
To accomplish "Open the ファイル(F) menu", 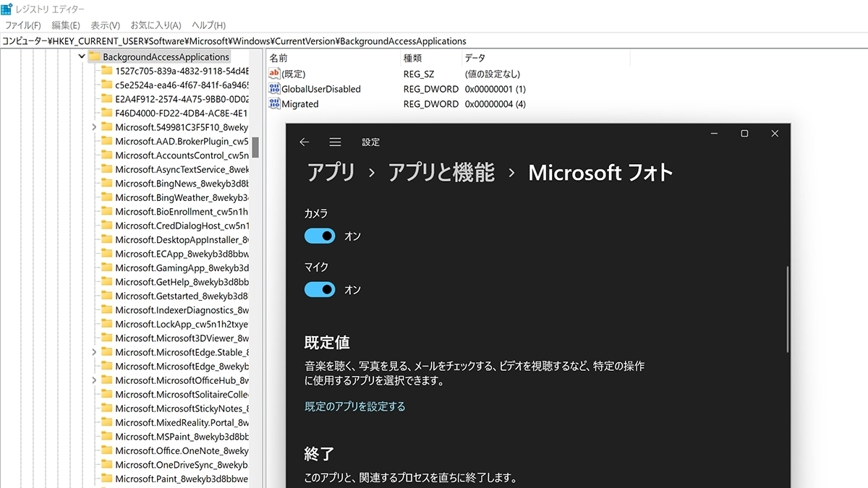I will pyautogui.click(x=23, y=25).
